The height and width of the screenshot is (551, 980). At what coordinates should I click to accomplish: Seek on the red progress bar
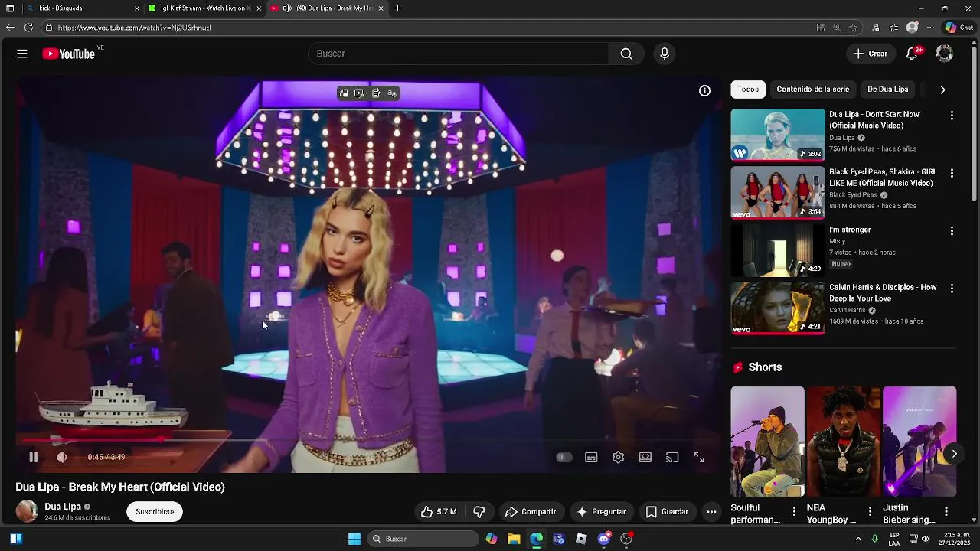(367, 440)
